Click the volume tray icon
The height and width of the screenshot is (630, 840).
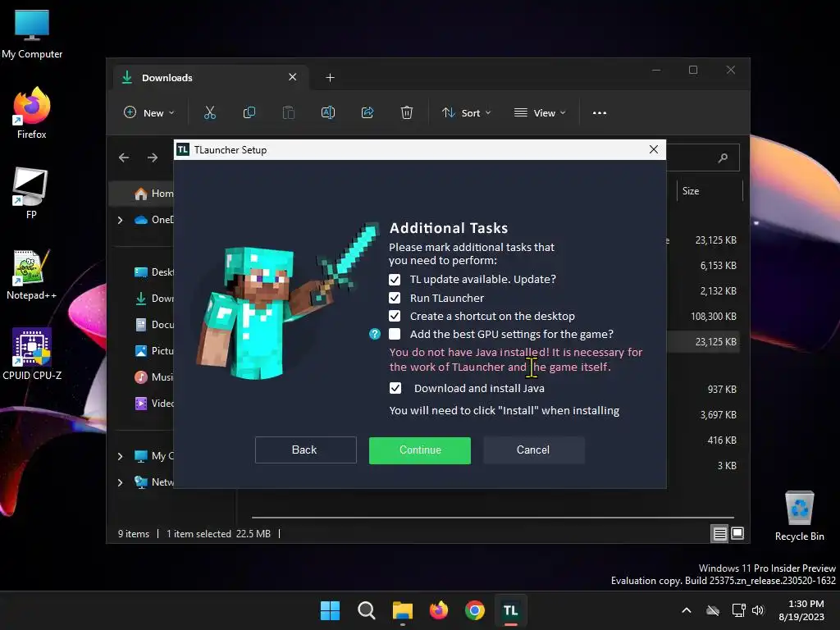pyautogui.click(x=758, y=610)
